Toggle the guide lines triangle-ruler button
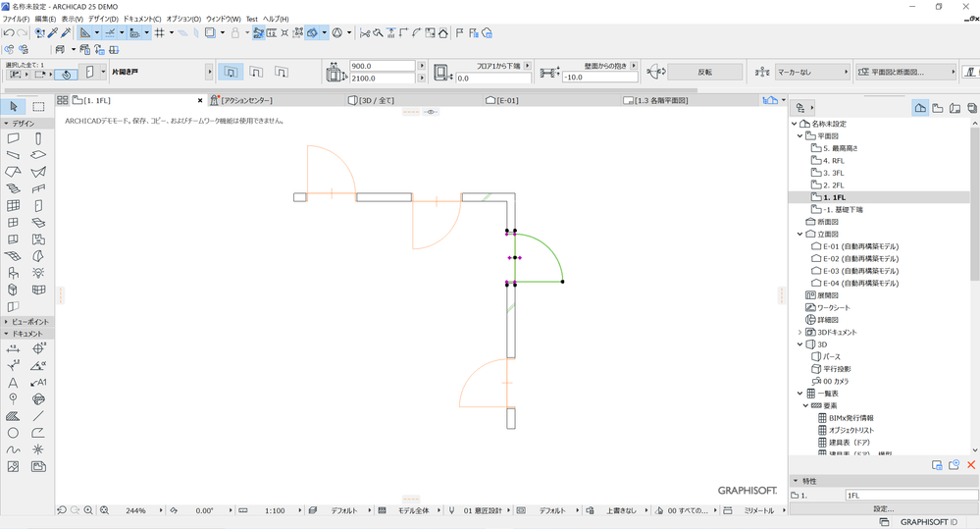 point(85,33)
